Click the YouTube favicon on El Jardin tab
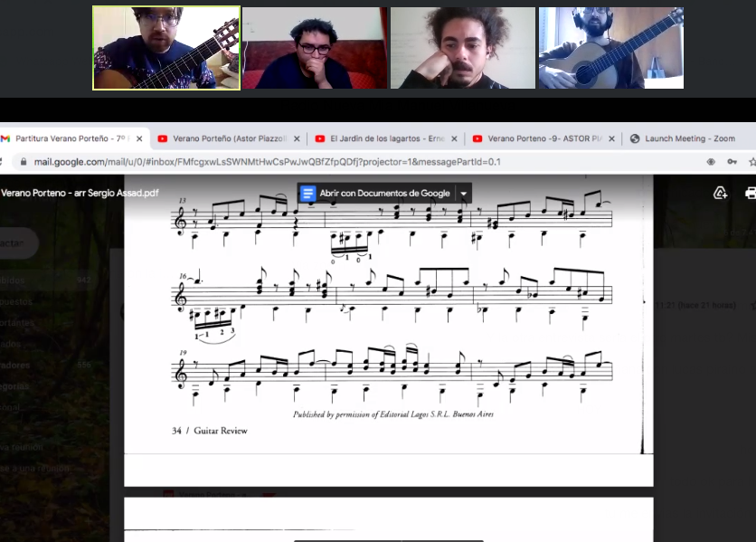Viewport: 756px width, 542px height. pos(319,138)
